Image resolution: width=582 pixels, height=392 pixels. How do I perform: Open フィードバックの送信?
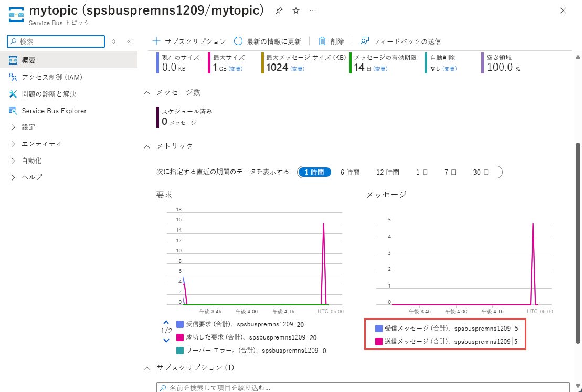tap(401, 41)
